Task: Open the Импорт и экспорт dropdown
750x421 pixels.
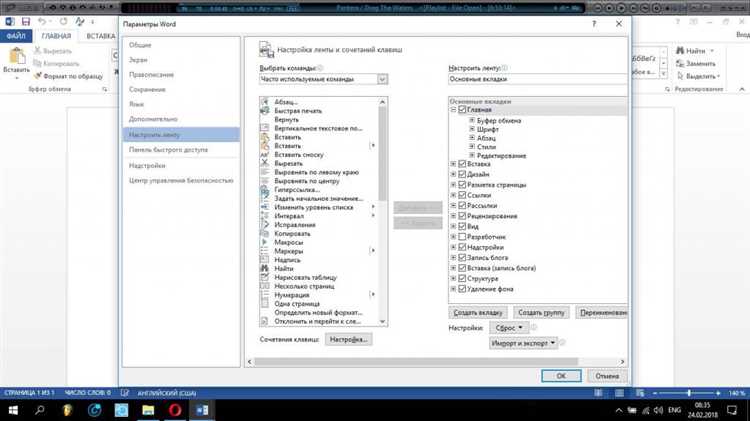Action: [523, 343]
